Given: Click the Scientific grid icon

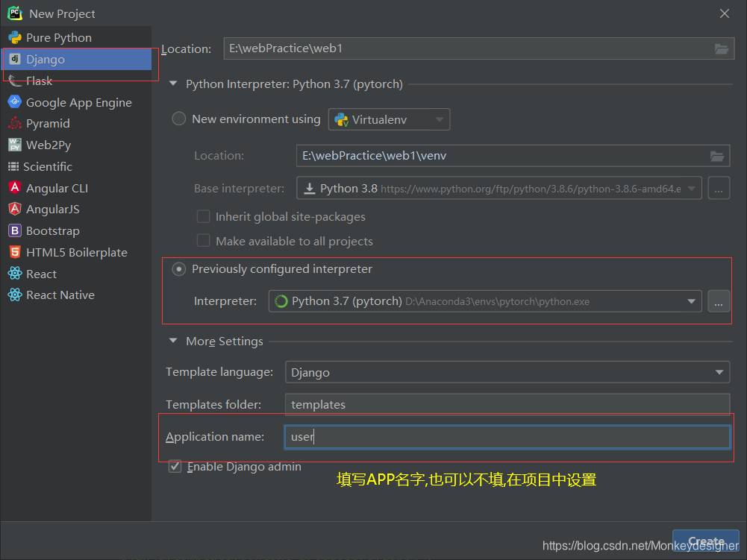Looking at the screenshot, I should 13,167.
